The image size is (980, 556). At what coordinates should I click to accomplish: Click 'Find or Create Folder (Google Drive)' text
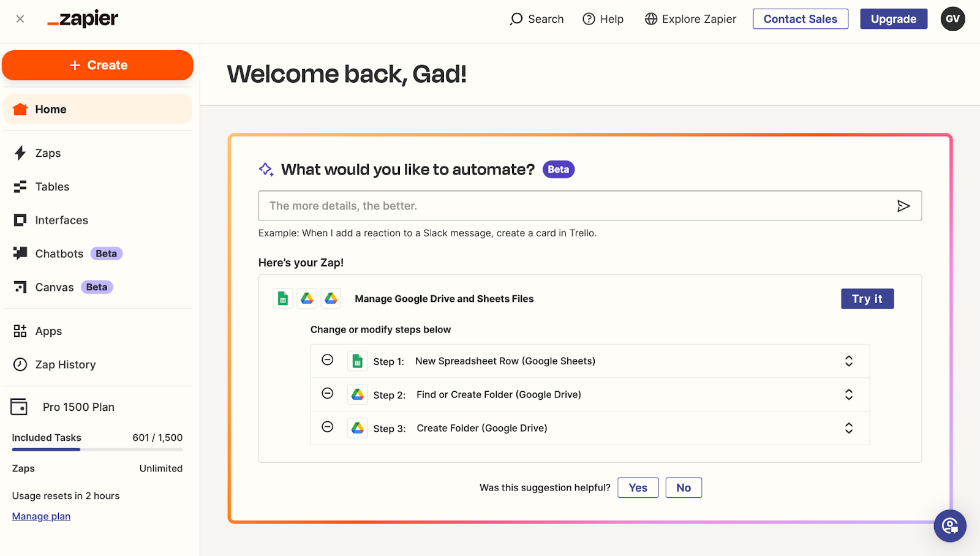(499, 394)
